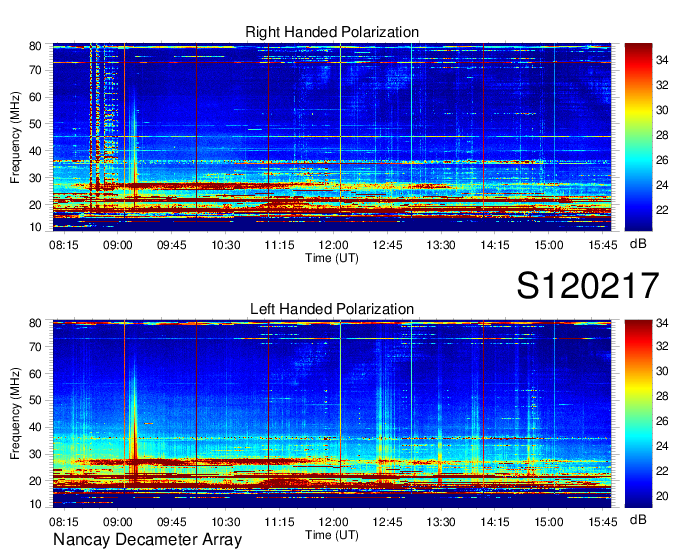Click the 08:15 time tick under Left Handed plot
Image resolution: width=680 pixels, height=552 pixels.
point(64,522)
